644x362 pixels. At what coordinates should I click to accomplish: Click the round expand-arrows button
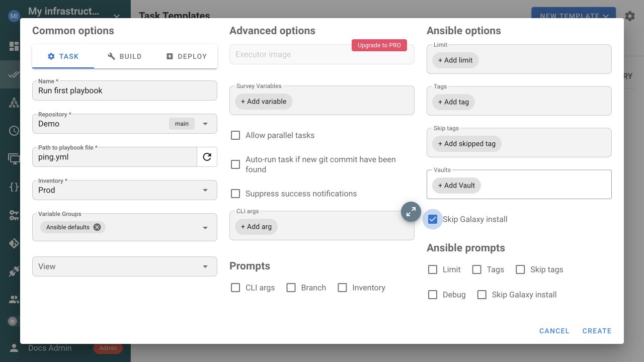pyautogui.click(x=411, y=212)
